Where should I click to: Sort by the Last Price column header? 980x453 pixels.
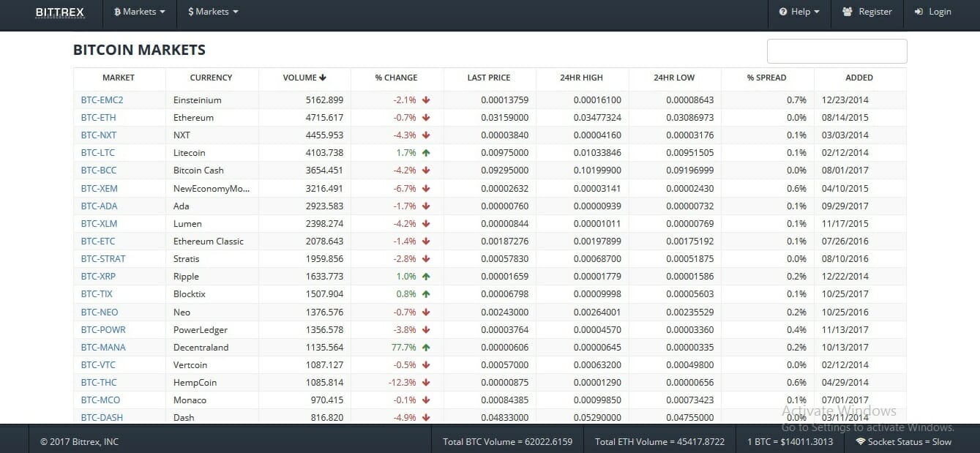(x=489, y=78)
